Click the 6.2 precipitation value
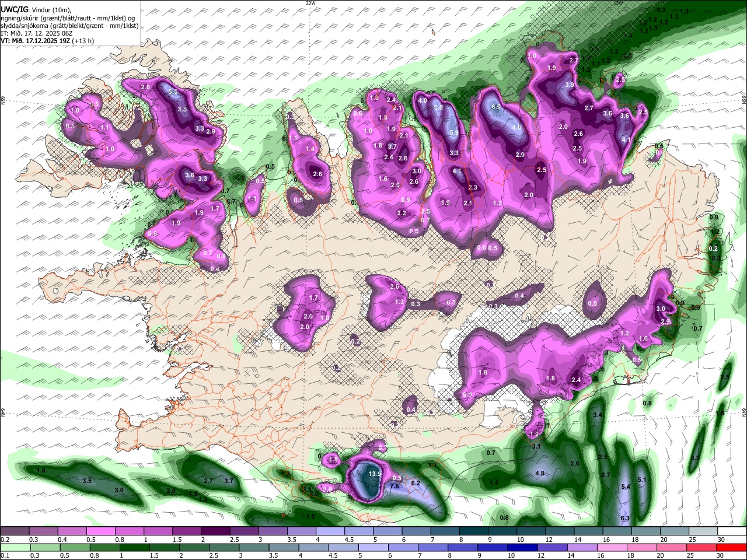The width and height of the screenshot is (747, 560). [x=416, y=484]
